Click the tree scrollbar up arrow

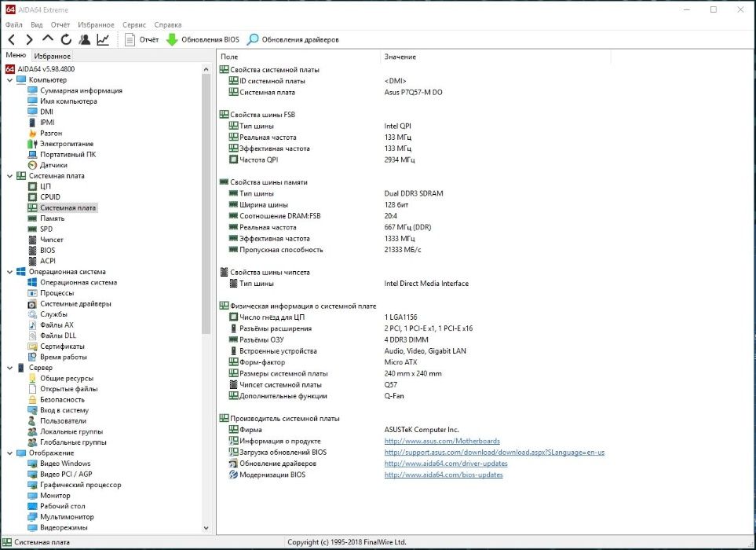tap(206, 69)
